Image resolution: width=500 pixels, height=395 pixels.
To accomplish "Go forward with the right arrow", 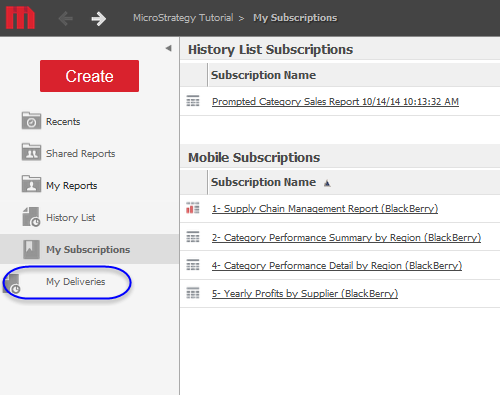I will point(99,18).
